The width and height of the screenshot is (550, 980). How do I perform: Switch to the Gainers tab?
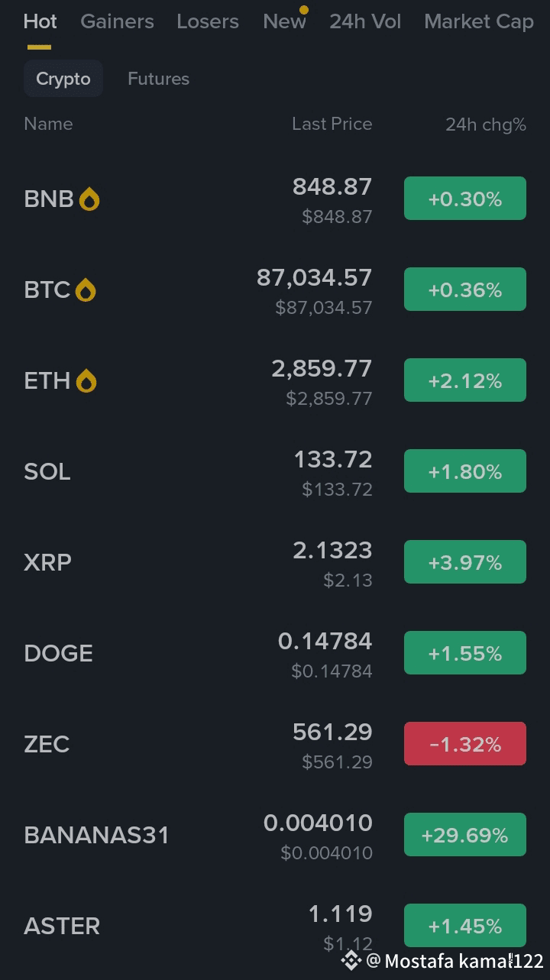(x=117, y=21)
